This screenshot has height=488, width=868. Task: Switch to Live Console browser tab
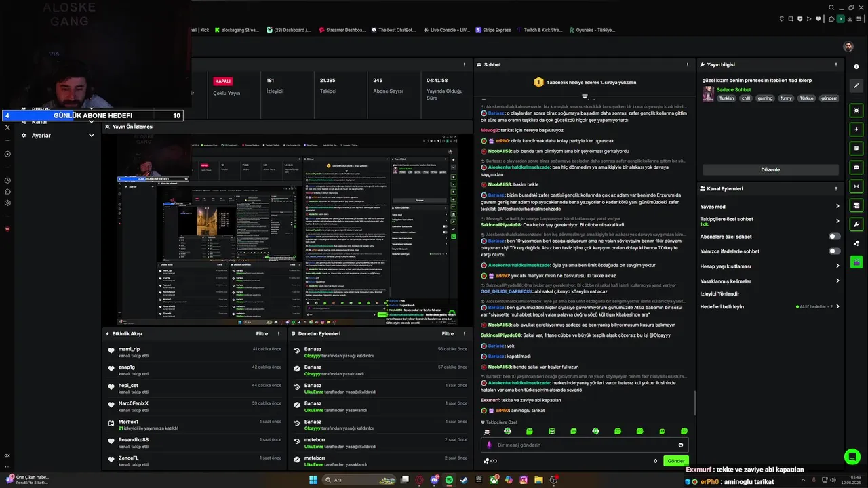click(x=447, y=30)
